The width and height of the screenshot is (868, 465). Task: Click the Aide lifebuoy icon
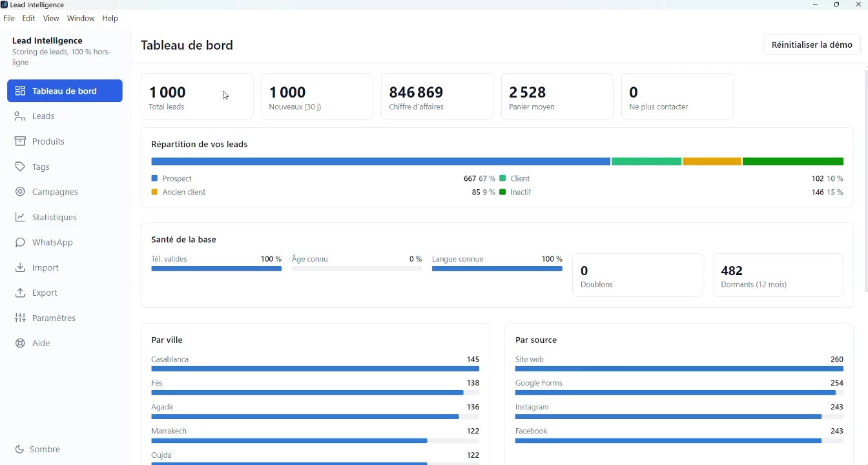(20, 343)
